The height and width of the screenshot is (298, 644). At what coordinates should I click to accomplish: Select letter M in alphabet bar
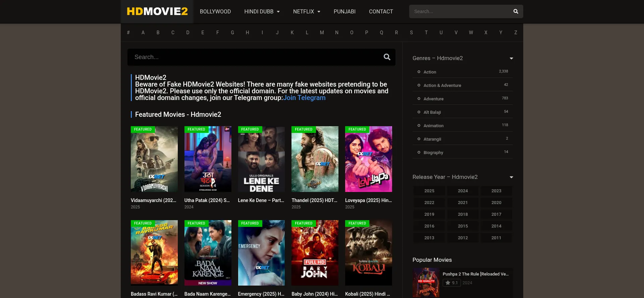[x=322, y=33]
